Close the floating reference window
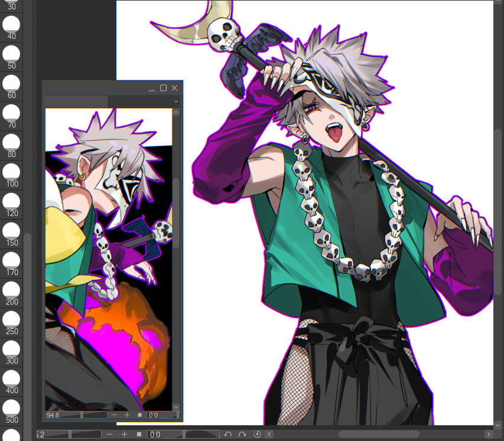504x441 pixels. point(174,88)
